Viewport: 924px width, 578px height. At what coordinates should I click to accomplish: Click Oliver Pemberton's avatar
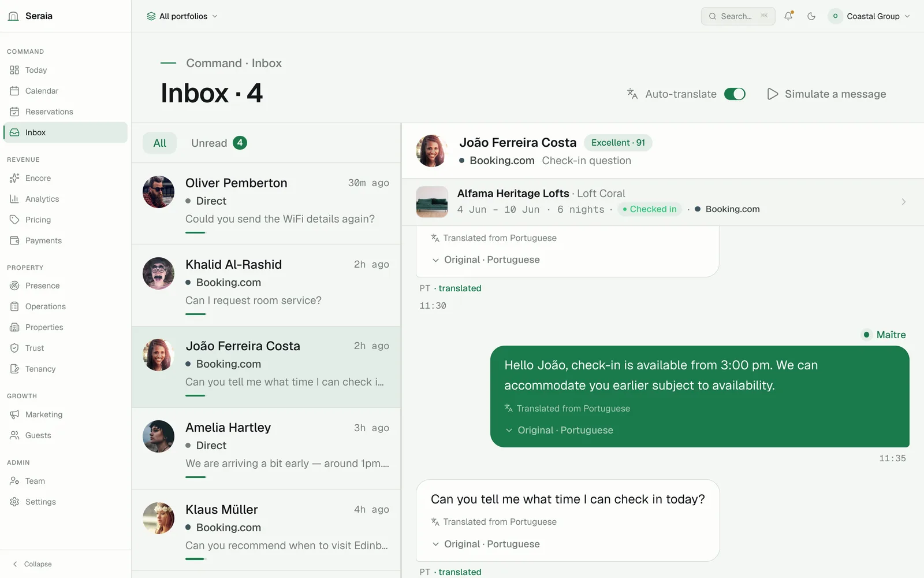click(x=158, y=192)
